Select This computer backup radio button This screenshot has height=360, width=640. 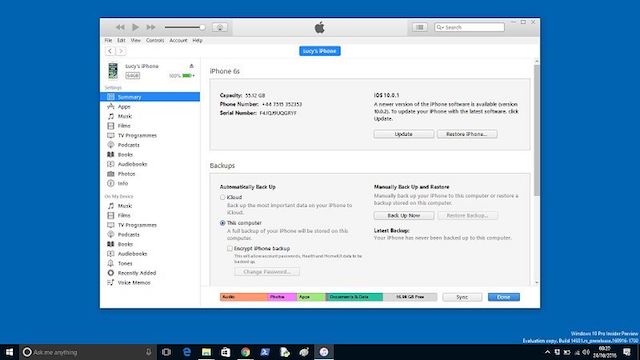click(x=222, y=223)
